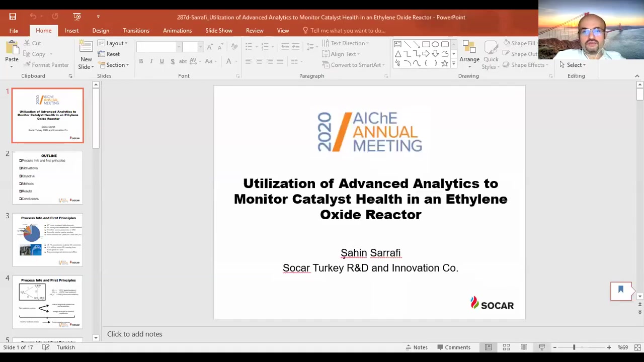Click spell check icon in status bar
644x362 pixels.
point(46,347)
